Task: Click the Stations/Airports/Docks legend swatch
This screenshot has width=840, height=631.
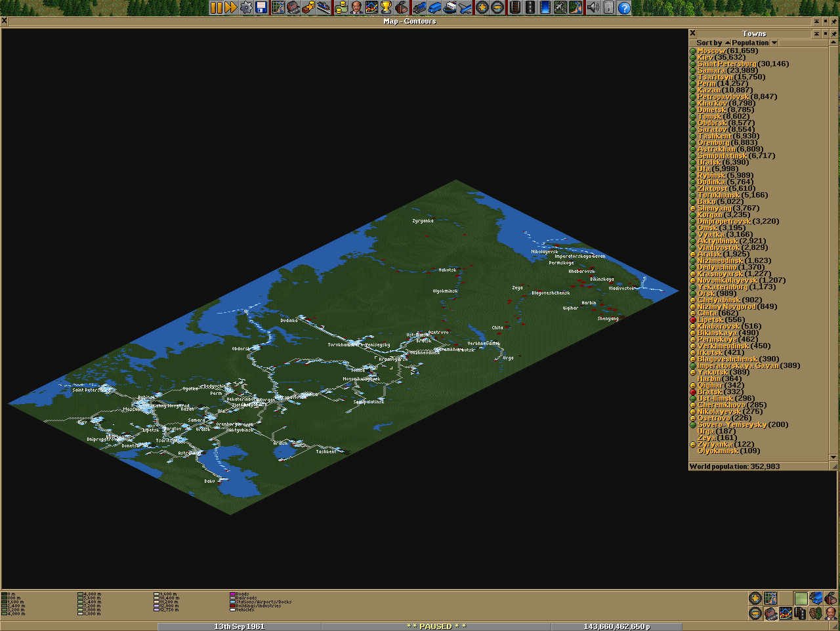Action: tap(232, 601)
